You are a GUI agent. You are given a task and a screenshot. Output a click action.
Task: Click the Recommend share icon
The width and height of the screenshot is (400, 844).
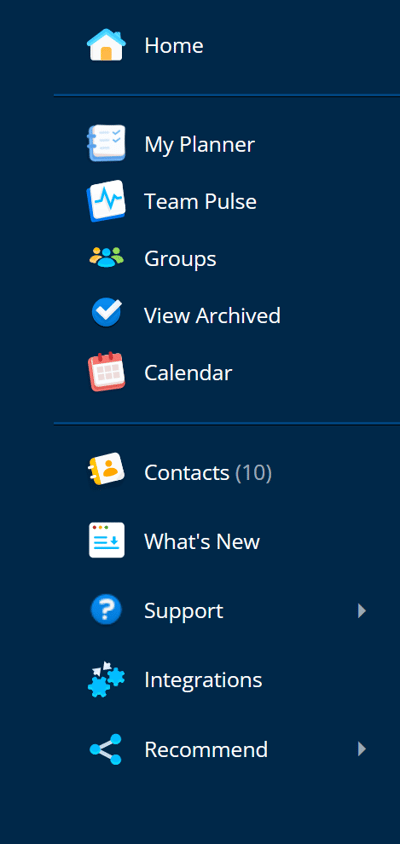(106, 749)
